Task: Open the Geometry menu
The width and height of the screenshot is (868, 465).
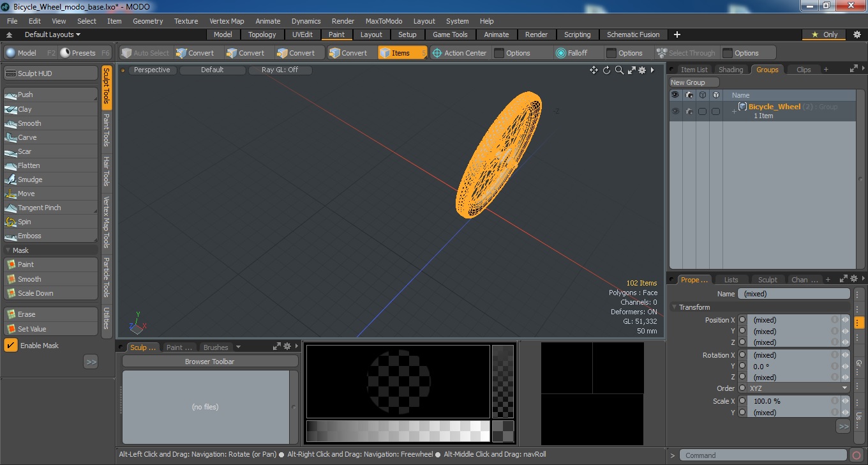Action: pyautogui.click(x=148, y=21)
